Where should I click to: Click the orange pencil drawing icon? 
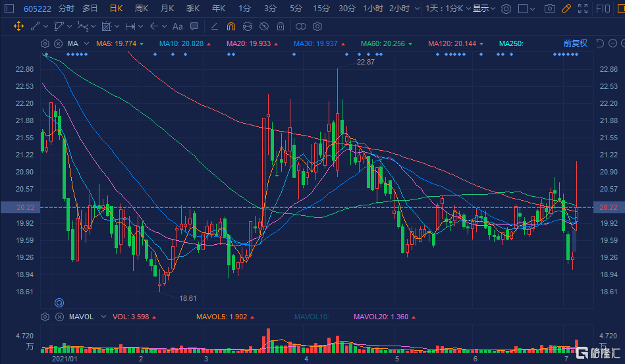566,9
